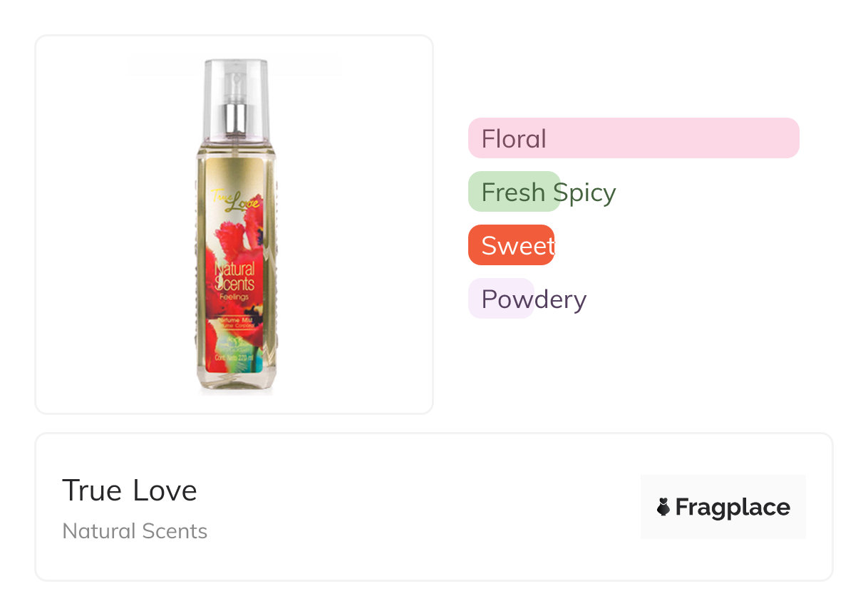Click the "True Love" script on the bottle
This screenshot has height=616, width=868.
pos(235,201)
